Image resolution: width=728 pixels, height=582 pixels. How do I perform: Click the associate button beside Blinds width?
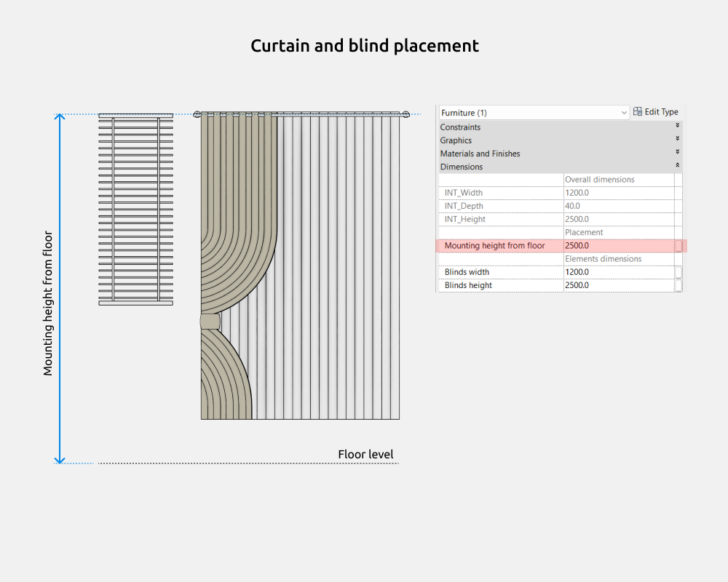(678, 272)
